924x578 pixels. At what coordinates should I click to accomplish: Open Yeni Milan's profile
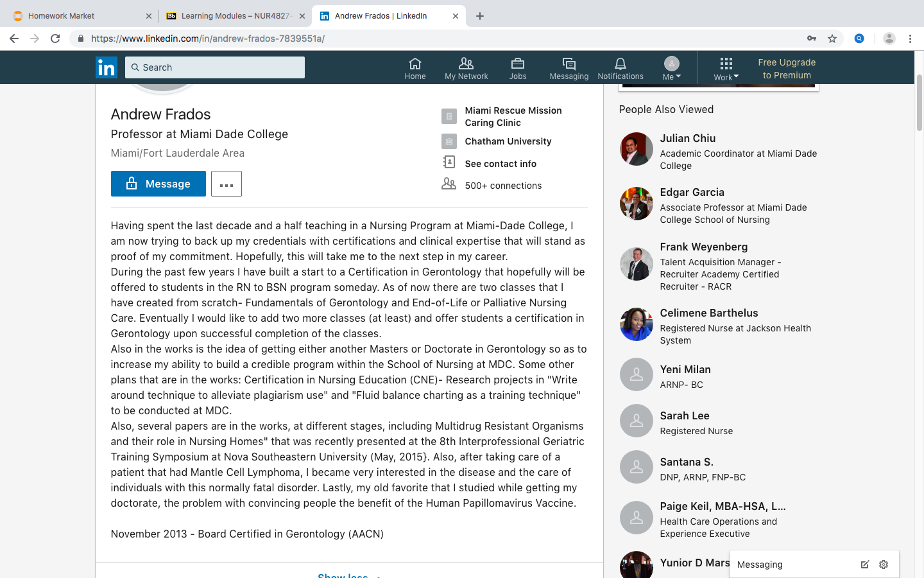coord(685,369)
